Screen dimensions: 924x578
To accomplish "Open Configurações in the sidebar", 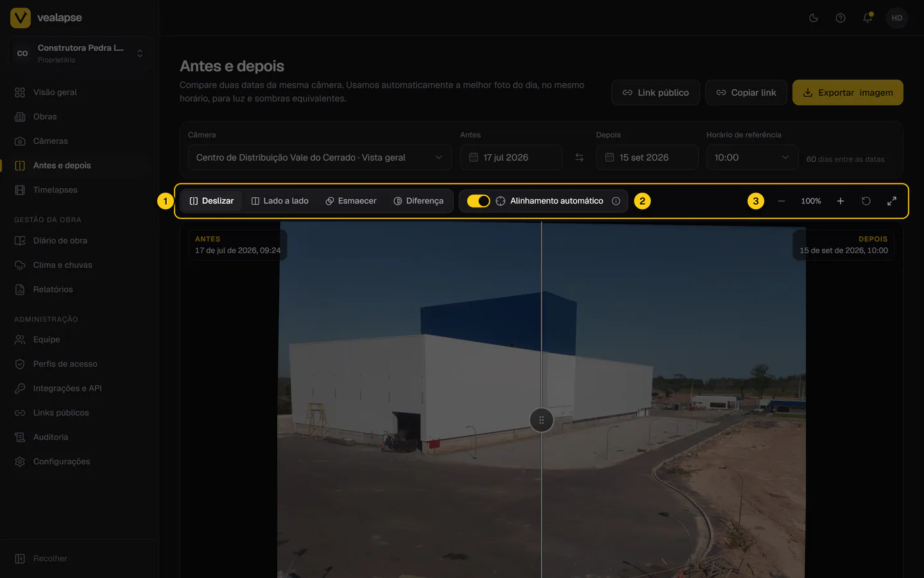I will click(80, 462).
